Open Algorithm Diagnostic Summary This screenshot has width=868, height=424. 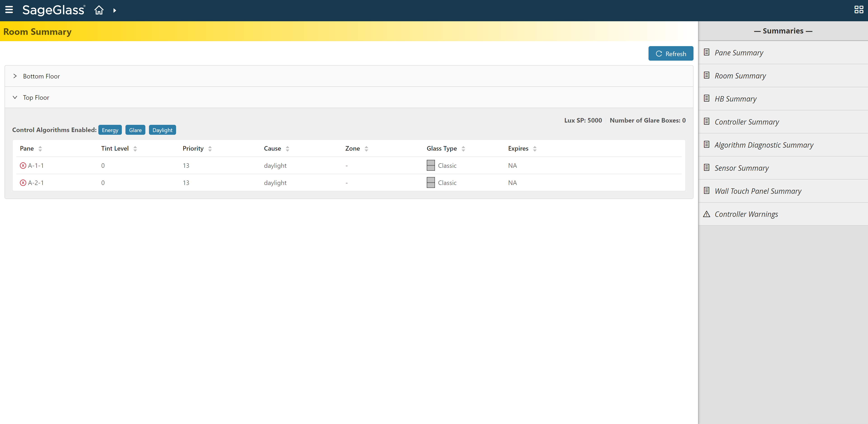click(x=783, y=144)
